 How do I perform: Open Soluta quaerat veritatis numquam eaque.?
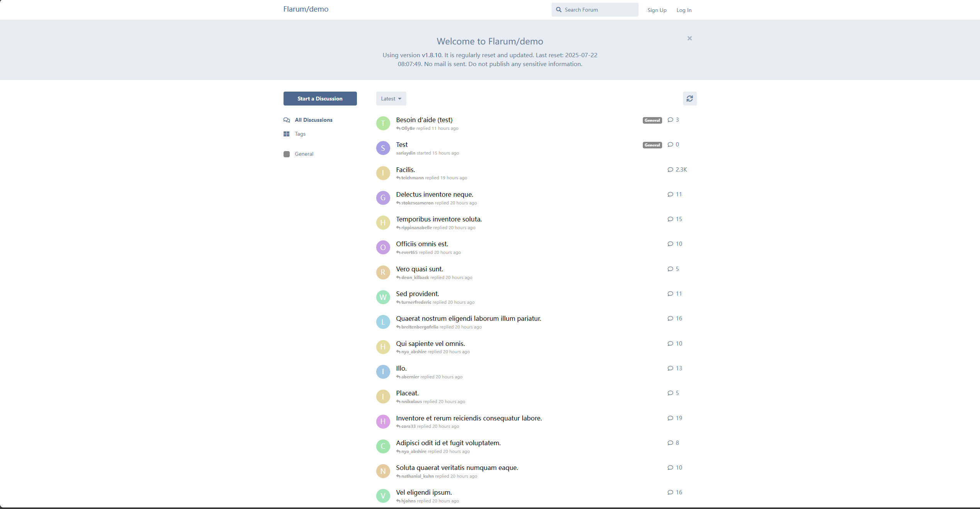pyautogui.click(x=457, y=468)
